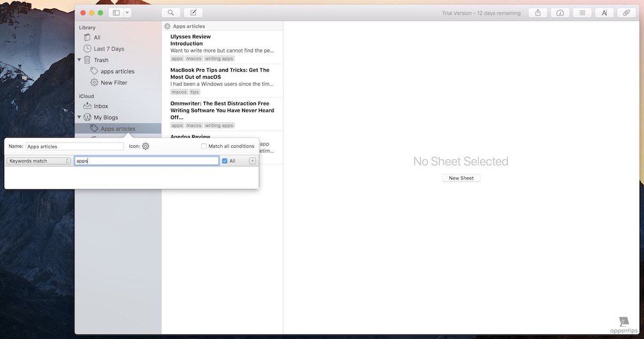The image size is (644, 339).
Task: Click the filter Name text field
Action: coord(74,146)
